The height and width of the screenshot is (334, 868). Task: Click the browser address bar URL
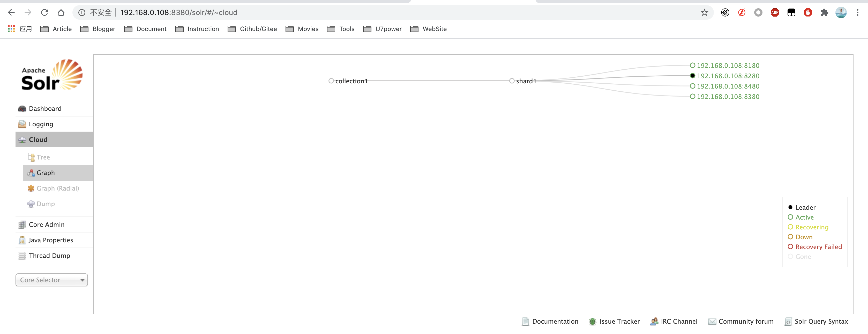tap(178, 13)
